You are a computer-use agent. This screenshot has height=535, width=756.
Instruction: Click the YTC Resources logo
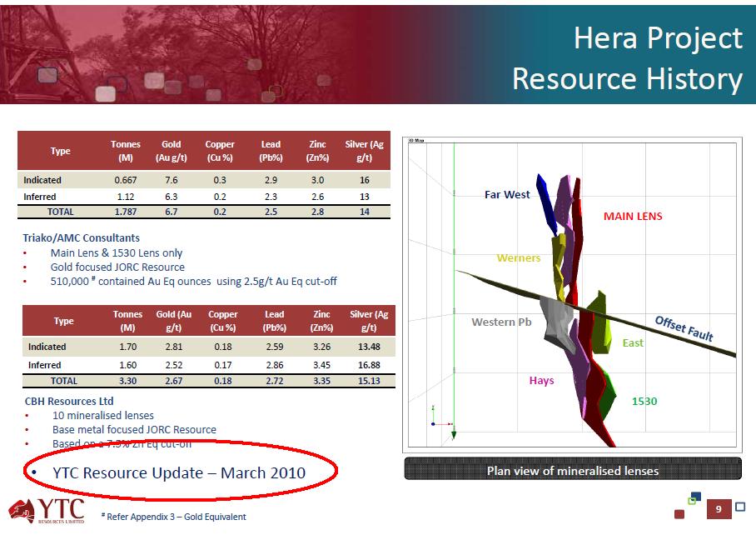47,511
